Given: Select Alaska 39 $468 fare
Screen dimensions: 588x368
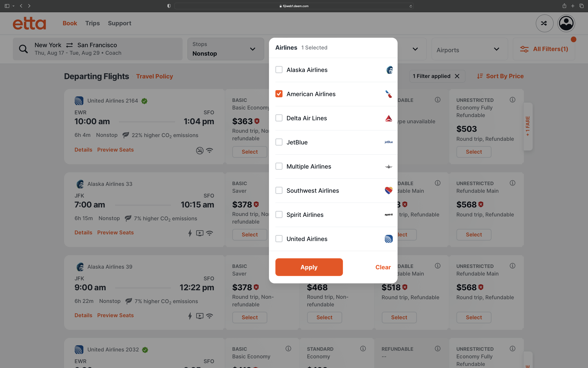Looking at the screenshot, I should (x=324, y=317).
